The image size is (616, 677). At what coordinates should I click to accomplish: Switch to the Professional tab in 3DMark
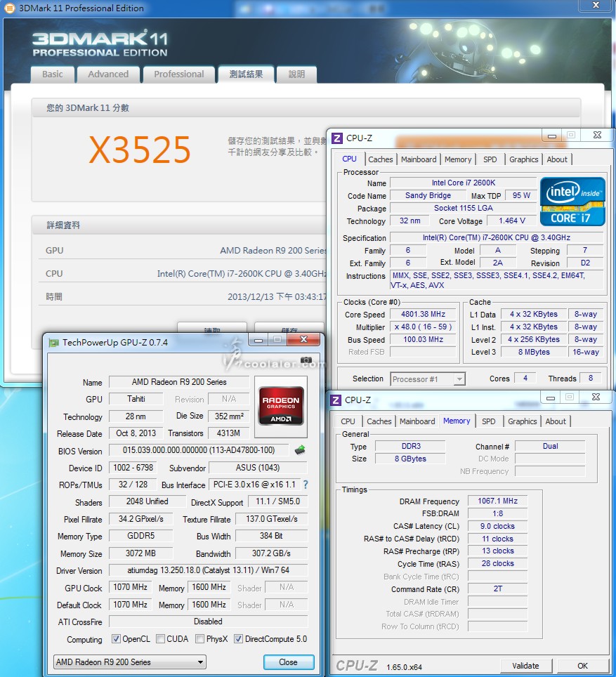179,74
